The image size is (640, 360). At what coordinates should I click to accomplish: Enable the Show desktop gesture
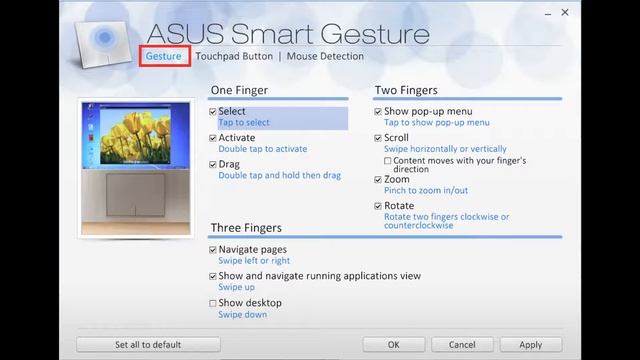coord(213,303)
